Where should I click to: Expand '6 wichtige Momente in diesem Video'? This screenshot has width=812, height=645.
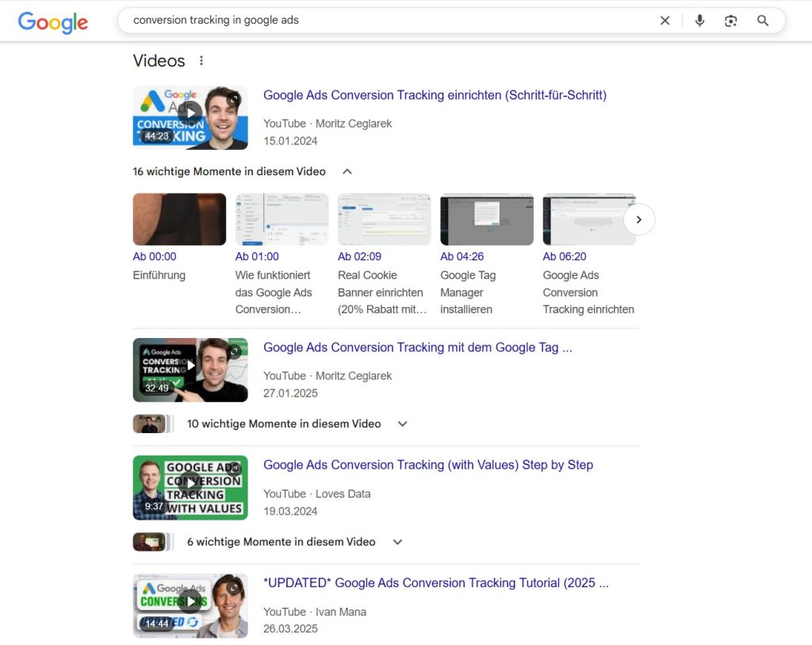tap(396, 542)
